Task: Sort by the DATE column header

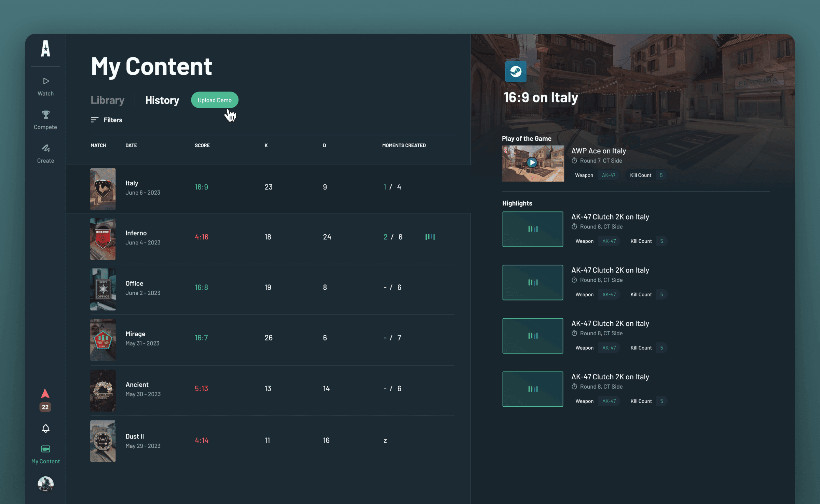Action: pos(131,145)
